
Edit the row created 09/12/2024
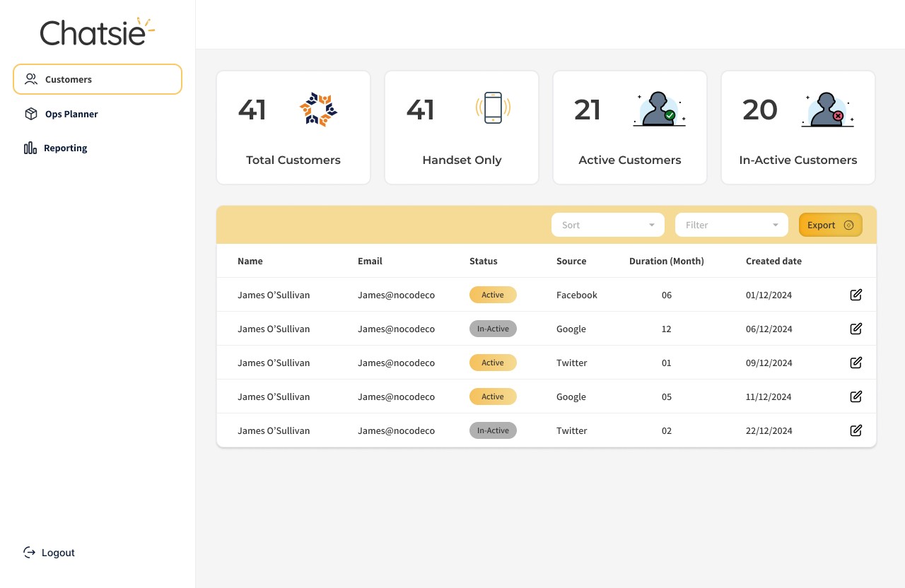(856, 363)
